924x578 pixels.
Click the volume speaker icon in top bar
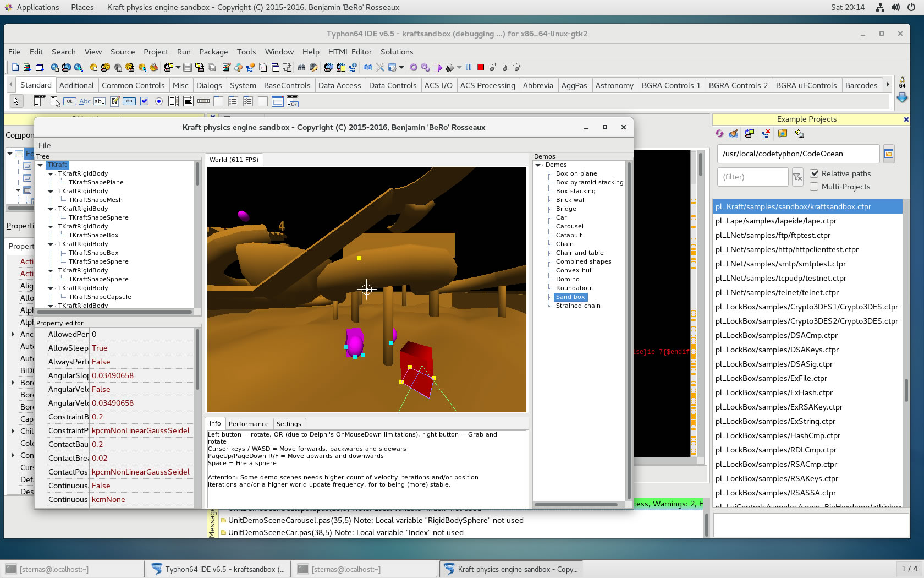click(895, 7)
